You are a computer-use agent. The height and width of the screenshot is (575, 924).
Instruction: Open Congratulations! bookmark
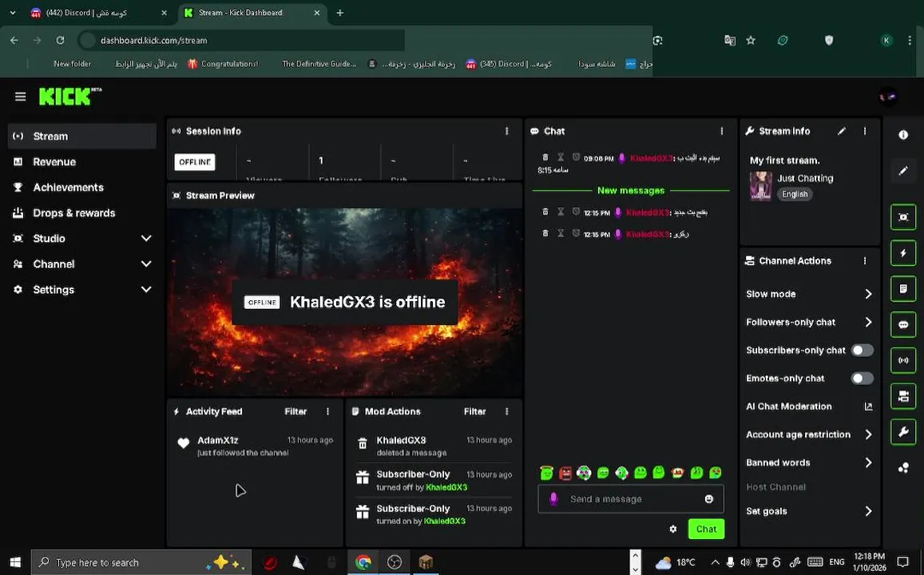click(223, 64)
